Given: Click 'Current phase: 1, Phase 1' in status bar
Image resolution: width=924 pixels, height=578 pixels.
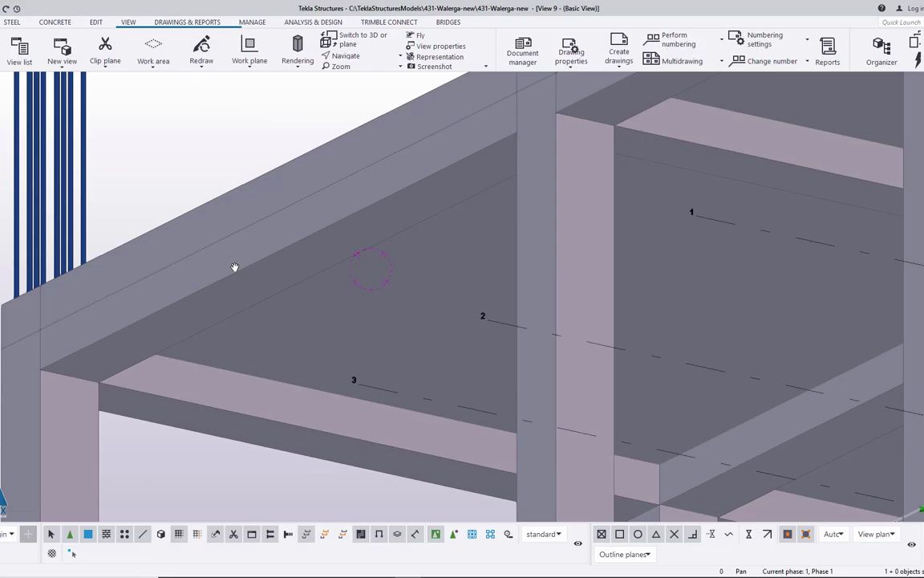Looking at the screenshot, I should click(798, 572).
